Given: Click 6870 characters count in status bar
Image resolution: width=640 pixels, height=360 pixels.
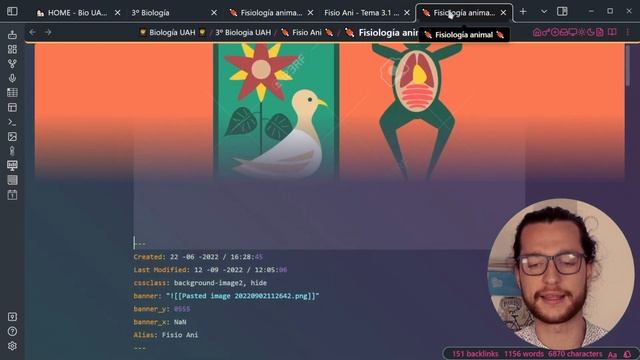Looking at the screenshot, I should [575, 354].
